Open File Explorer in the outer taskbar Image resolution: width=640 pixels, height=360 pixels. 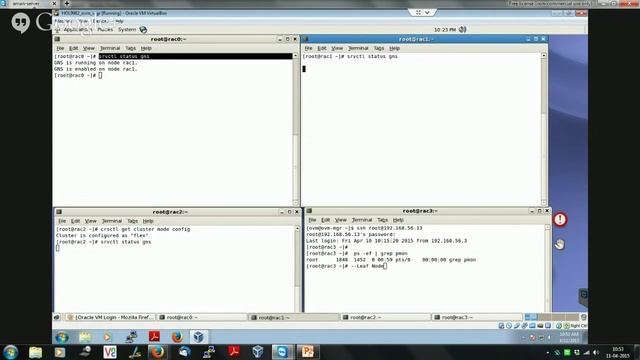tap(36, 352)
